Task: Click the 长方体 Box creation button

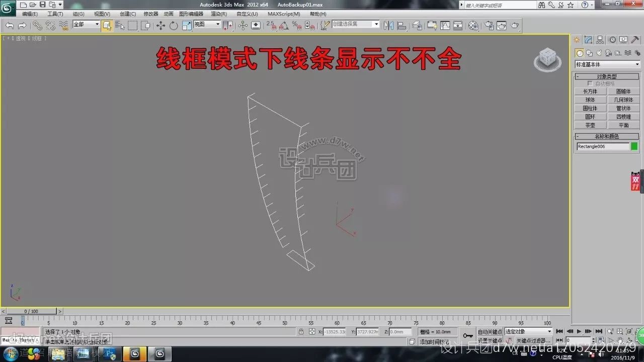Action: [590, 92]
